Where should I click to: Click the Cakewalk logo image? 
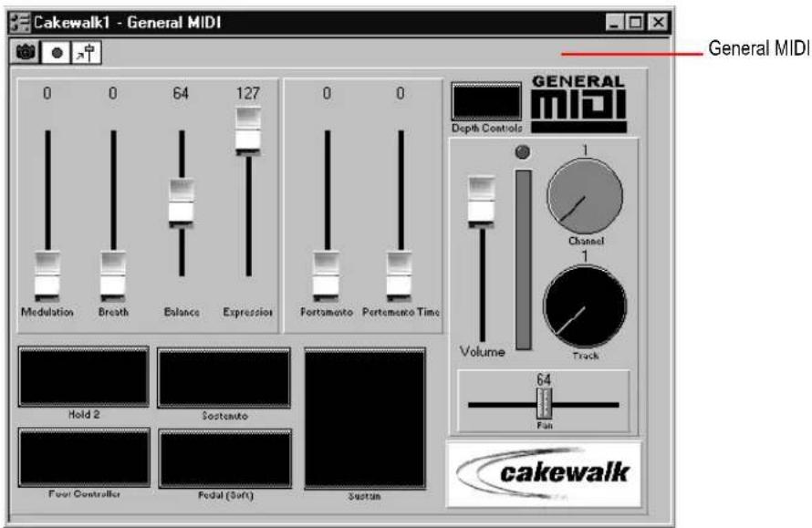click(x=544, y=473)
